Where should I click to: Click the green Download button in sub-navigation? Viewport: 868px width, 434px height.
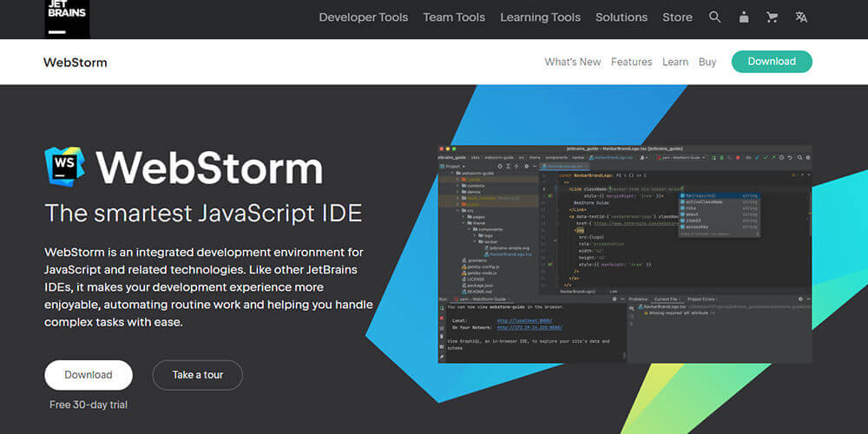click(x=772, y=62)
